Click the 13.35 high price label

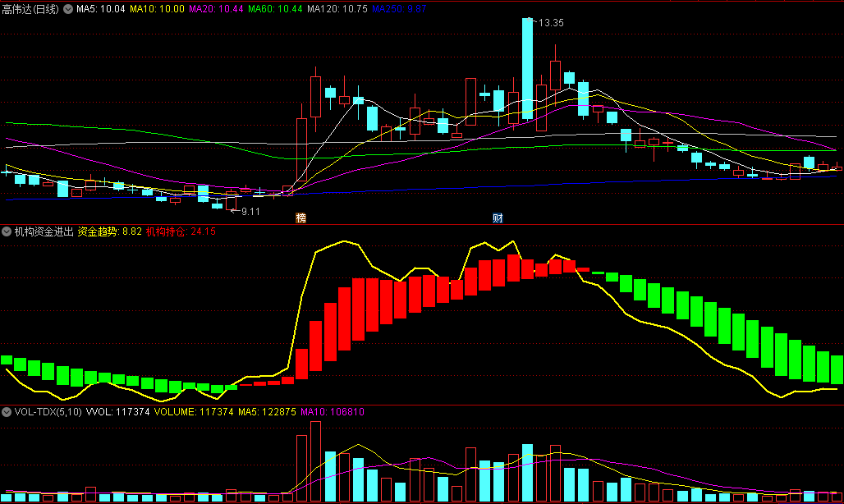[551, 23]
